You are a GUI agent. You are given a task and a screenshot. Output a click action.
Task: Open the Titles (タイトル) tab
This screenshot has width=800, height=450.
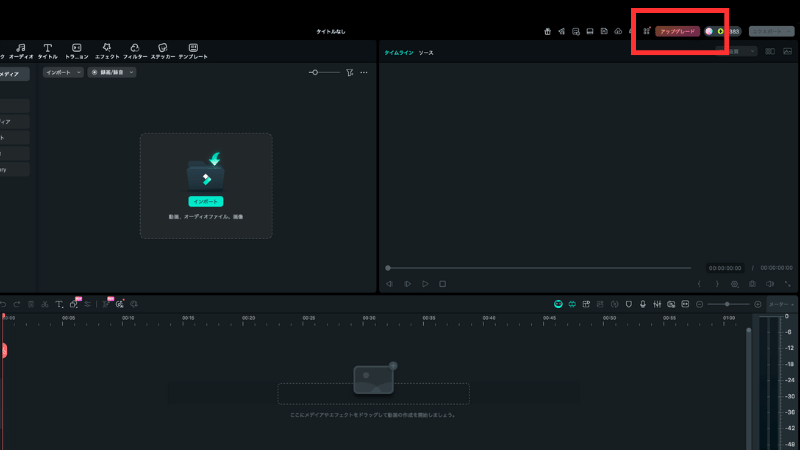tap(47, 51)
